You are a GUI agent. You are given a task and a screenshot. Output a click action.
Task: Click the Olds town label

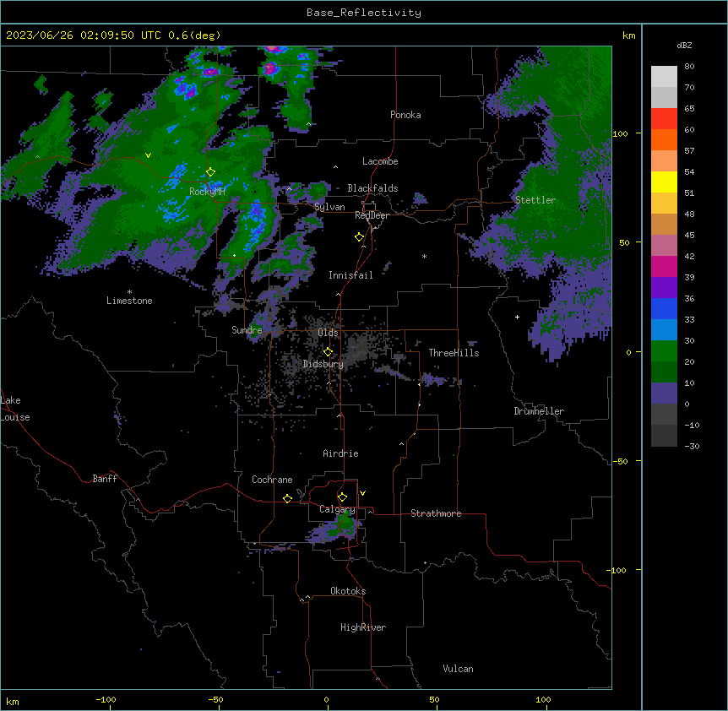(328, 333)
